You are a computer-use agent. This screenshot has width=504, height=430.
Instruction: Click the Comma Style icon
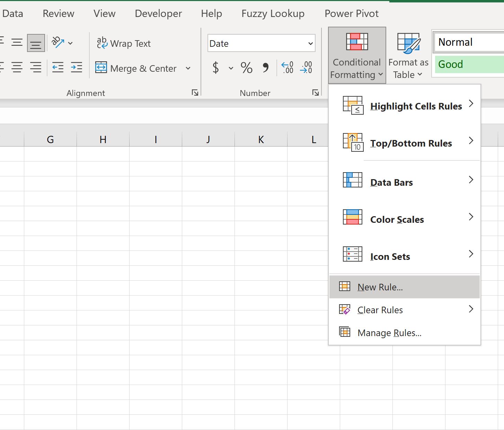pyautogui.click(x=265, y=68)
